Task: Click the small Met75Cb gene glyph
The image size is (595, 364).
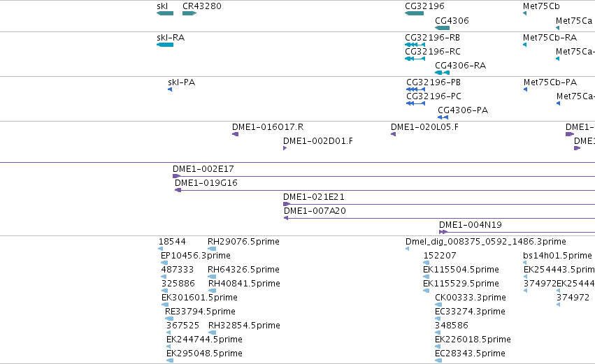Action: (525, 13)
